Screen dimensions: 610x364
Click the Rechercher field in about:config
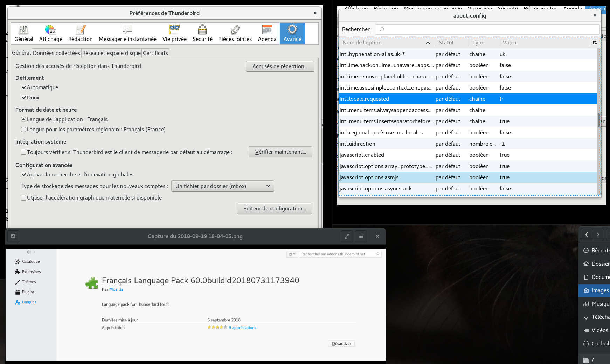pyautogui.click(x=487, y=29)
